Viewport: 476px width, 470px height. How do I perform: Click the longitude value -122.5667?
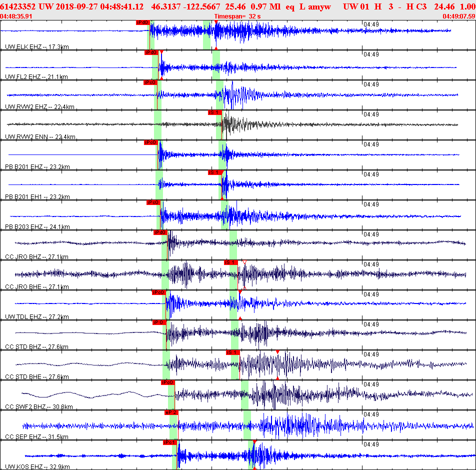201,6
